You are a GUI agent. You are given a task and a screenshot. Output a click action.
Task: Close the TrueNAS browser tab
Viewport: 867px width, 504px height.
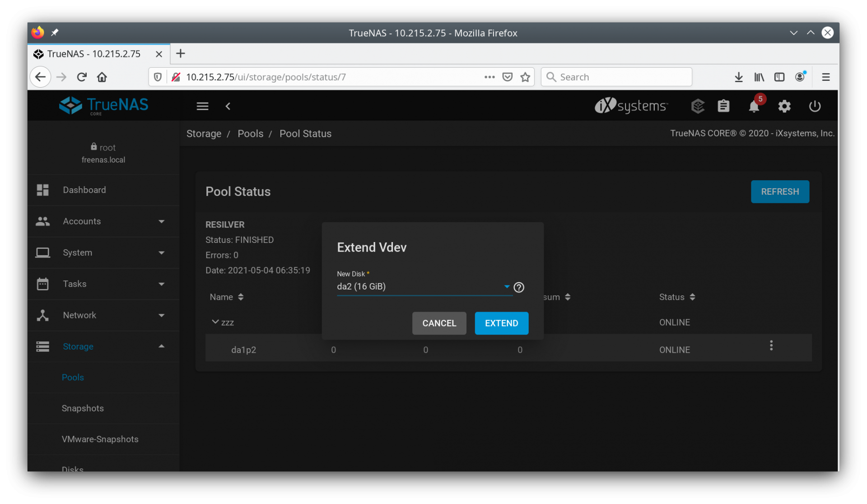pyautogui.click(x=159, y=54)
